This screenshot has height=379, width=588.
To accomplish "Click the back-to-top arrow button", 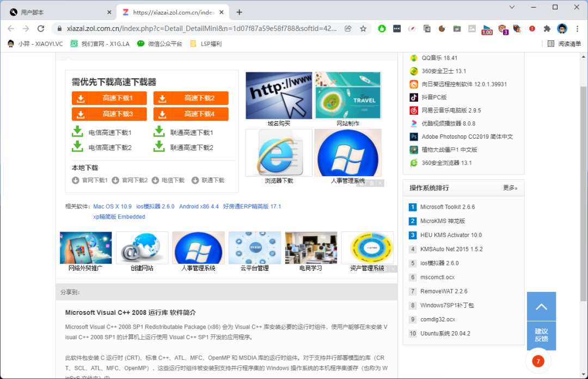I will tap(541, 306).
